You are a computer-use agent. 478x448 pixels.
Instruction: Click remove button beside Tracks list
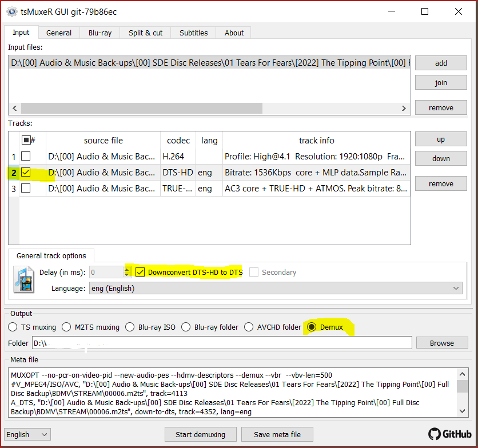click(441, 184)
